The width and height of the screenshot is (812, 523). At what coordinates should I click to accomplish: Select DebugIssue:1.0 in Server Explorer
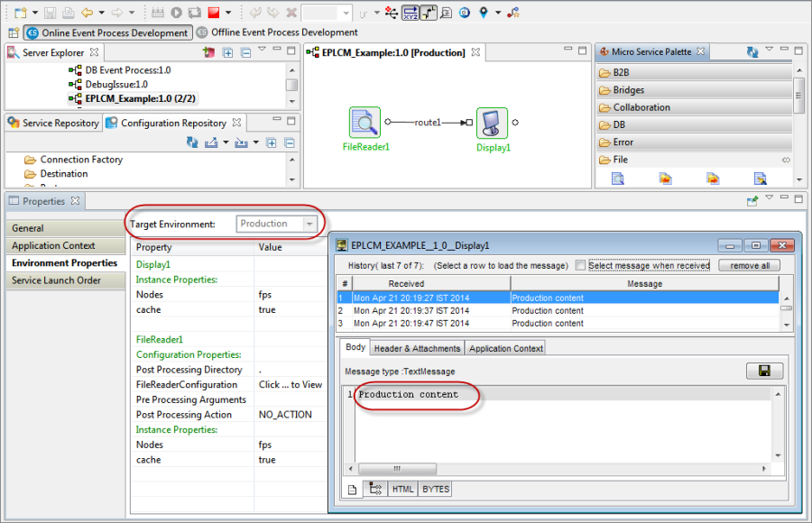tap(116, 85)
